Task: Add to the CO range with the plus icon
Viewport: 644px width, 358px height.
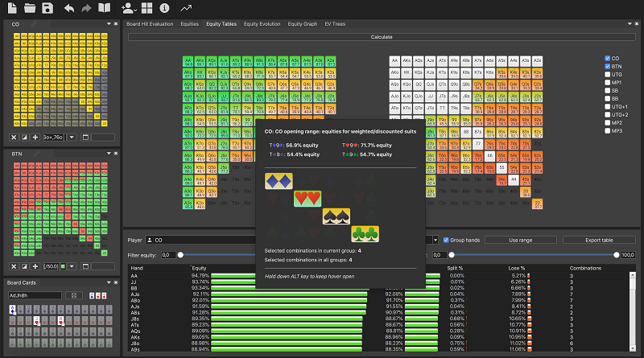Action: point(35,137)
